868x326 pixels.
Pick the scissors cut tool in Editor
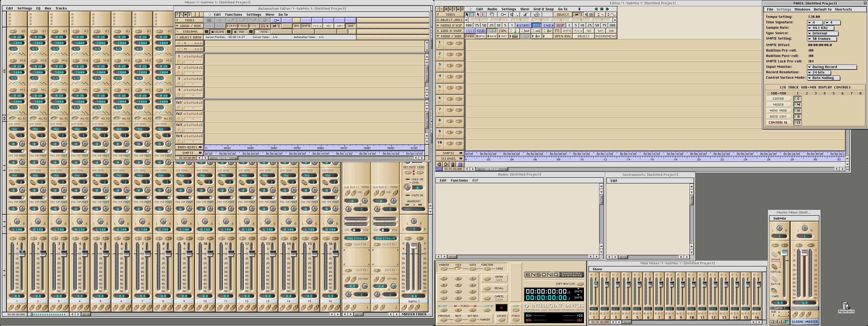pos(525,14)
